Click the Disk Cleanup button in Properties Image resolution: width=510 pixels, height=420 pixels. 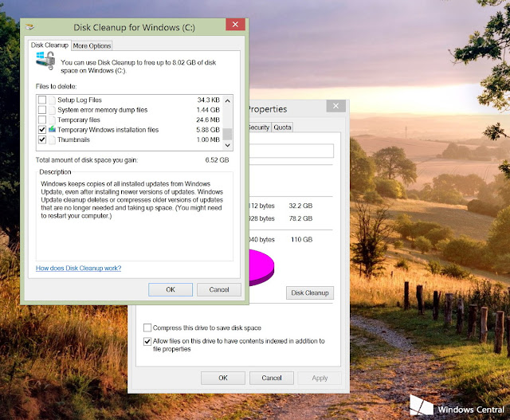click(x=310, y=292)
